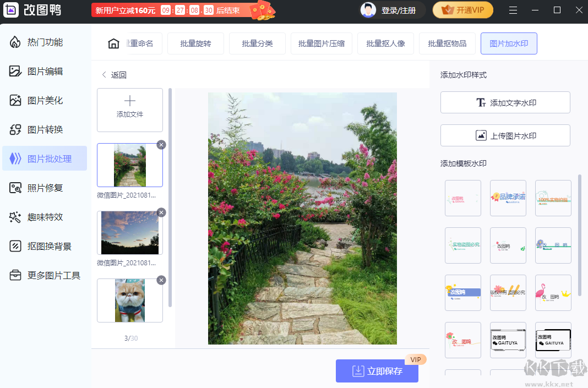Switch to the 批量图片压缩 tab
Image resolution: width=588 pixels, height=388 pixels.
(x=322, y=43)
